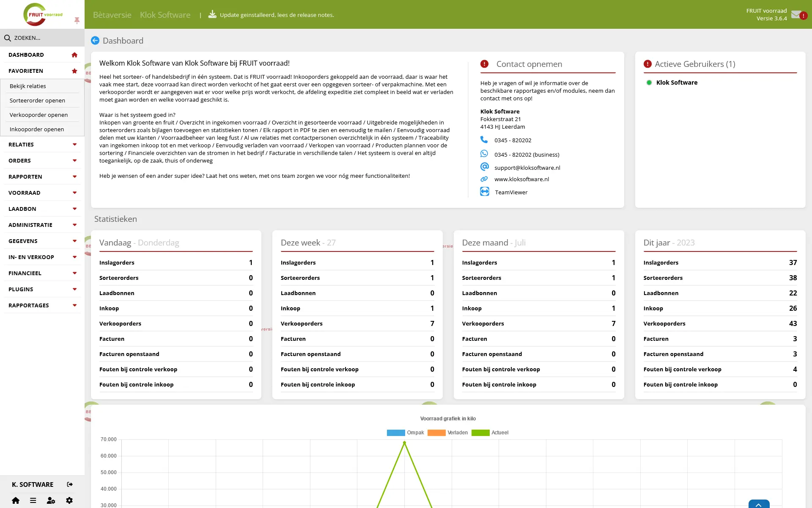Click the TeamViewer link text

(511, 192)
